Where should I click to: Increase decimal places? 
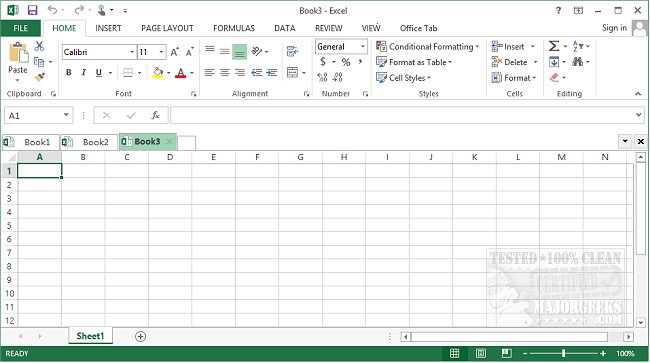323,77
